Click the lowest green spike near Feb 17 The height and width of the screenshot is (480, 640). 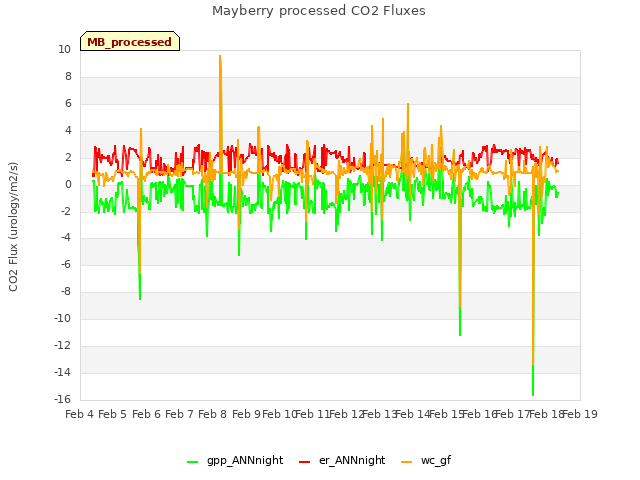pos(533,394)
